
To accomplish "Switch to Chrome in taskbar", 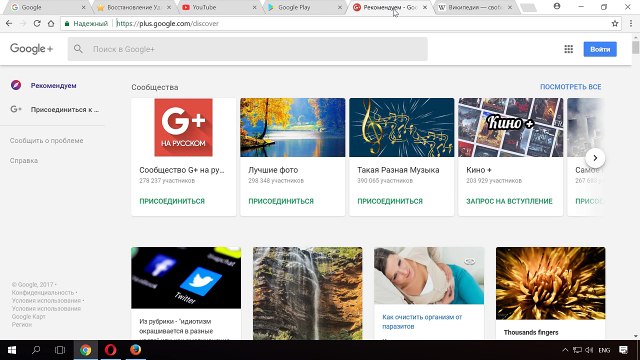I will click(x=85, y=350).
